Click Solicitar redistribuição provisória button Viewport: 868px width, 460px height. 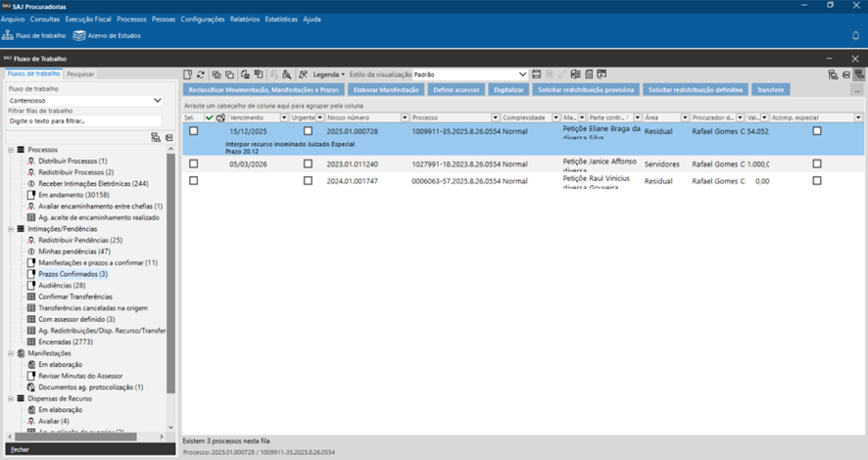pyautogui.click(x=586, y=89)
